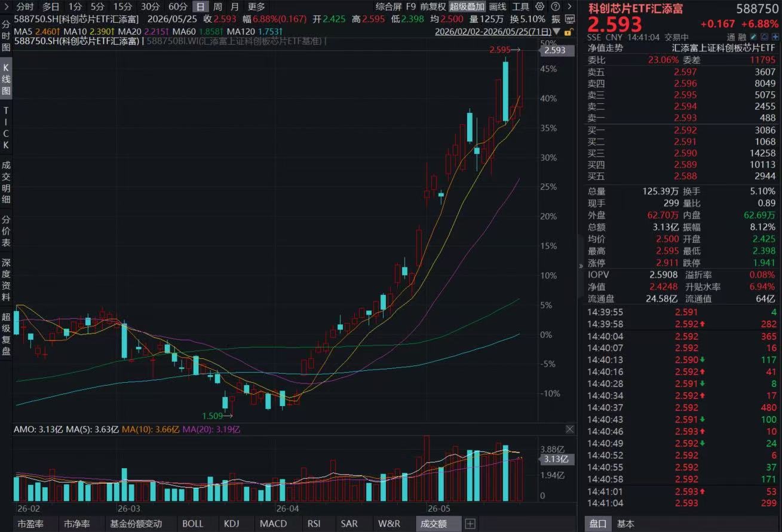The image size is (782, 532).
Task: Open the TICK sidebar tab
Action: tap(6, 128)
